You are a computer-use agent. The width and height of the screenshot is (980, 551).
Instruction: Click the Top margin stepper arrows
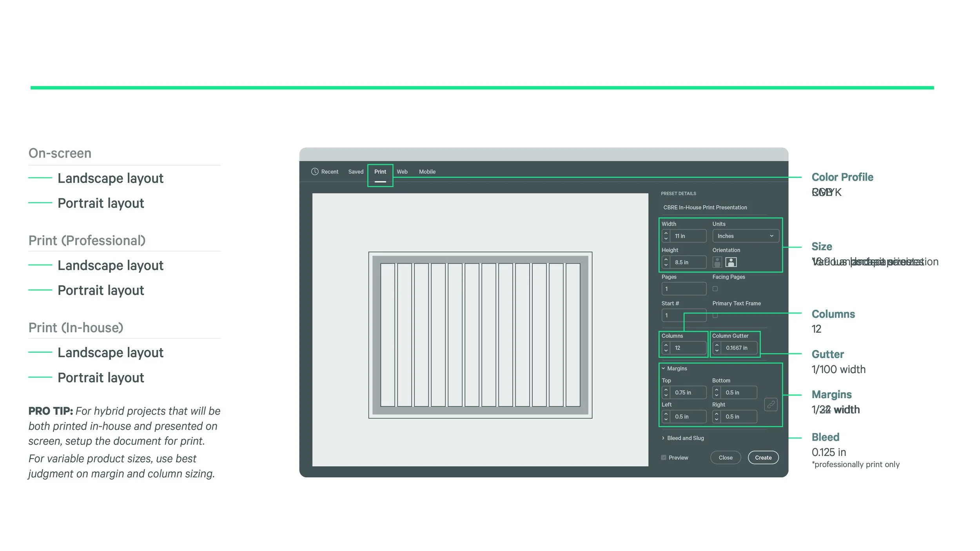coord(666,392)
